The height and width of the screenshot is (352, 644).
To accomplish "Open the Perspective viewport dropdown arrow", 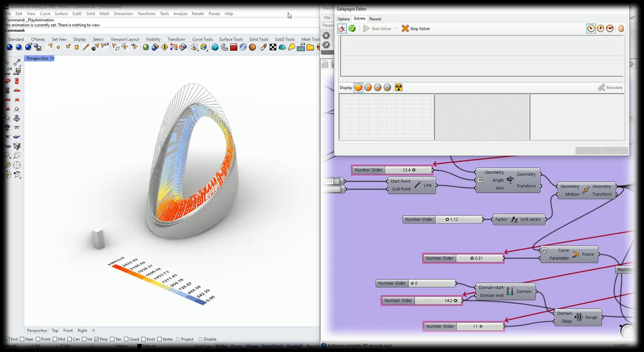I will click(x=52, y=58).
